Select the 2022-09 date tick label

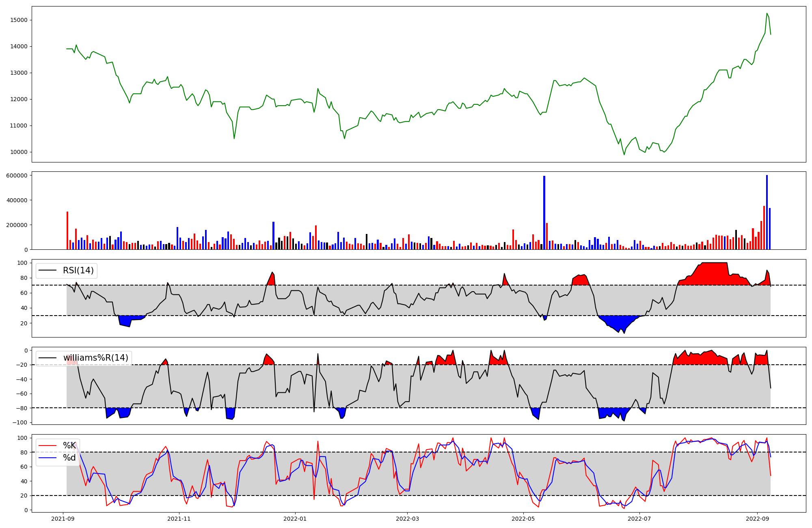click(757, 519)
